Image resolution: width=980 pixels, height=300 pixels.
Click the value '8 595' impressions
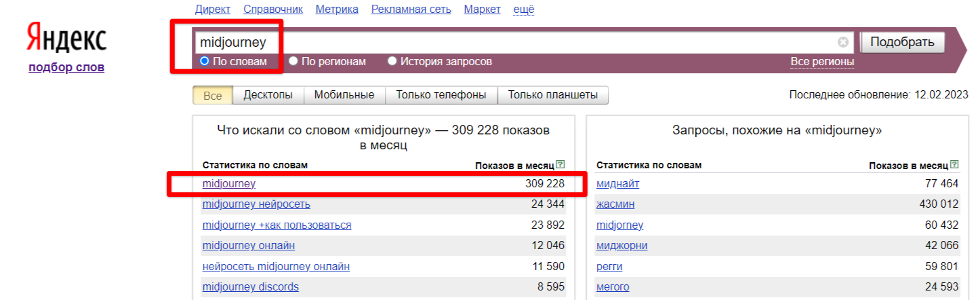pyautogui.click(x=551, y=286)
